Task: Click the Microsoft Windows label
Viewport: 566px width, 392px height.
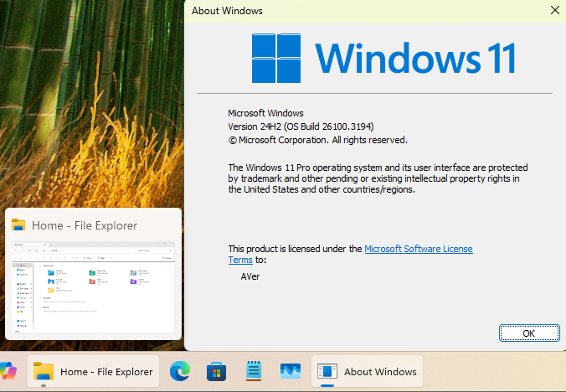Action: pyautogui.click(x=265, y=113)
